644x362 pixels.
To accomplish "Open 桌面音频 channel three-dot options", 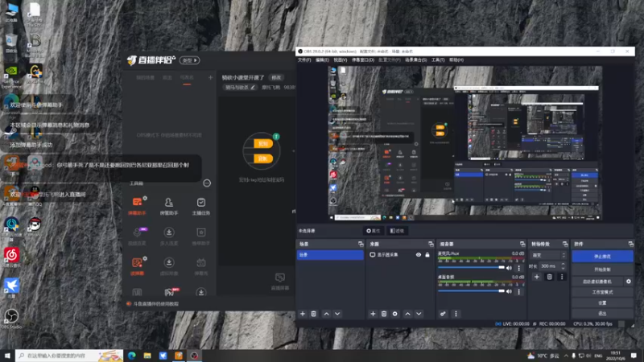I will pyautogui.click(x=519, y=291).
